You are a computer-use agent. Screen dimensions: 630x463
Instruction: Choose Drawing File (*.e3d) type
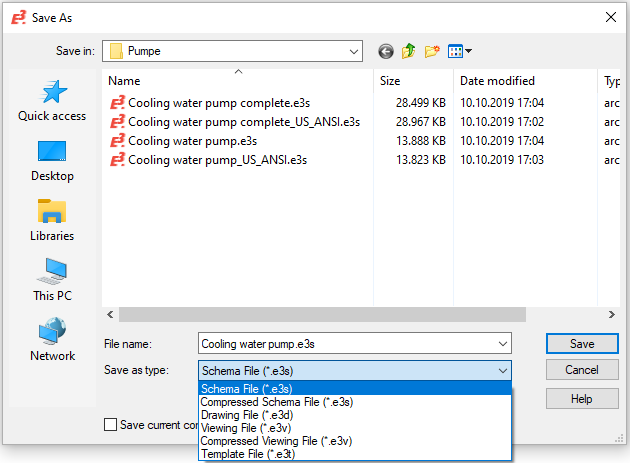[x=248, y=415]
